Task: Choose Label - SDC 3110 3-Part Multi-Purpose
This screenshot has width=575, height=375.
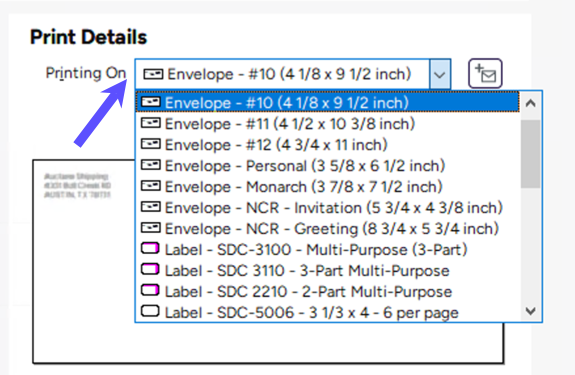Action: [x=328, y=271]
